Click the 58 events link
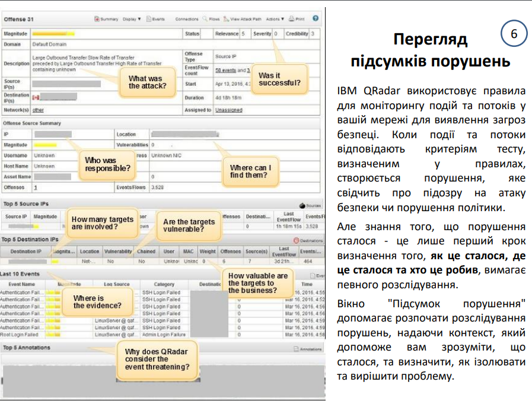The height and width of the screenshot is (401, 532). tap(225, 70)
